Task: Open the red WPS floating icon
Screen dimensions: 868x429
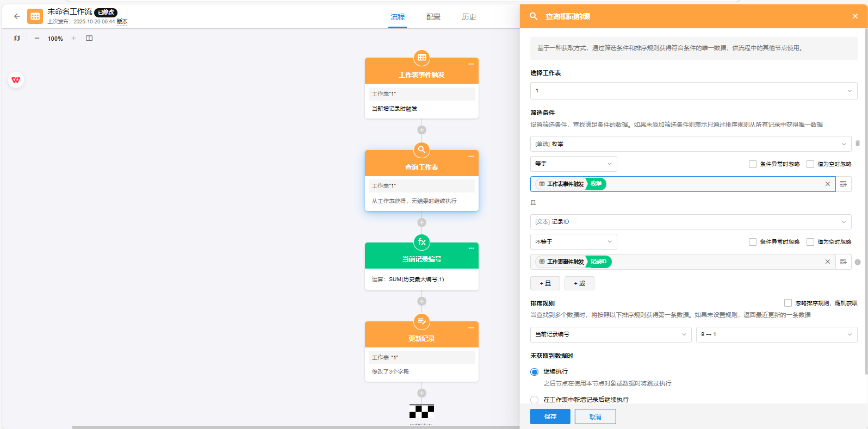Action: 16,80
